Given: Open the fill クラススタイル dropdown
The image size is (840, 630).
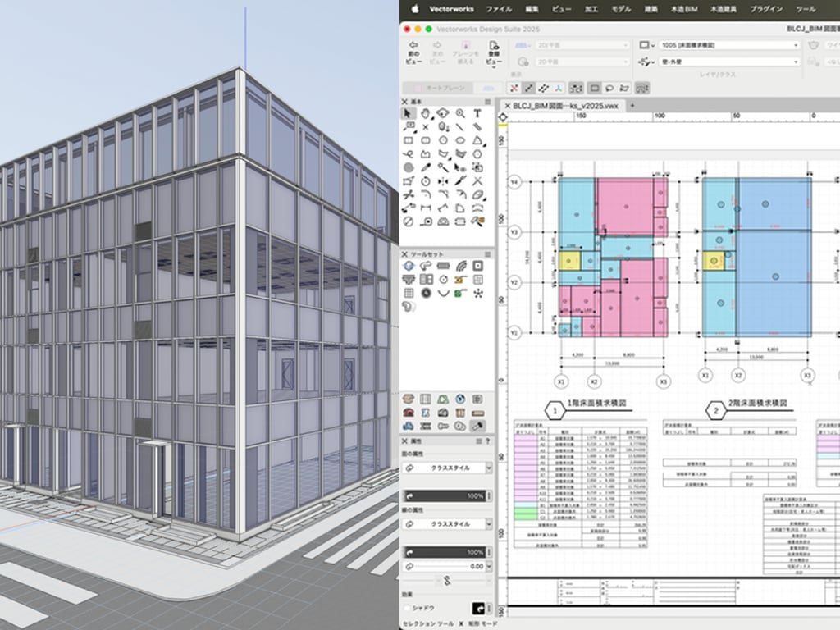Looking at the screenshot, I should pos(447,468).
